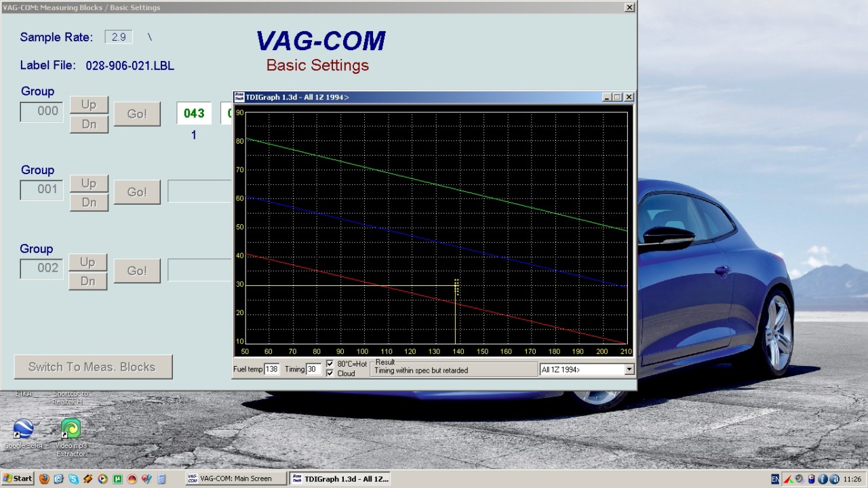Screen dimensions: 868x488
Task: Toggle the 80°C=Hot checkbox
Action: 330,364
